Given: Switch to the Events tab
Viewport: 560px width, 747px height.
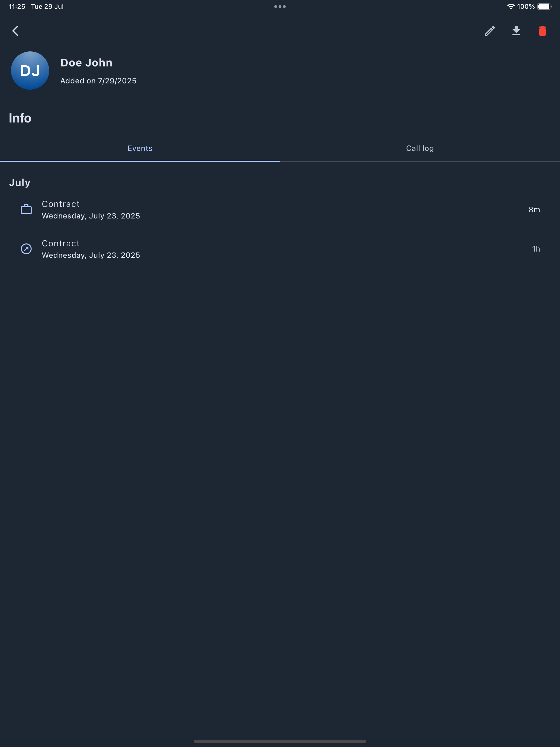Looking at the screenshot, I should (x=140, y=148).
